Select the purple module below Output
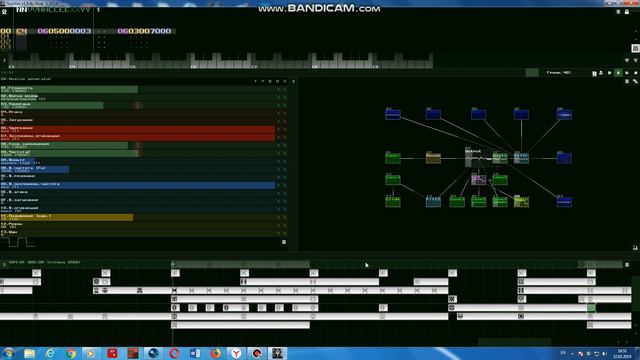Image resolution: width=640 pixels, height=360 pixels. tap(478, 180)
